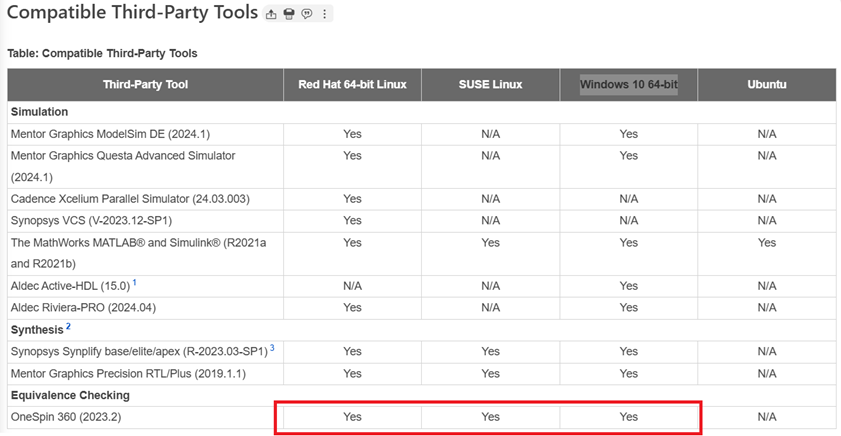The width and height of the screenshot is (841, 436).
Task: Click Aldec Riviera-PRO Windows 10 Yes cell
Action: tap(628, 308)
